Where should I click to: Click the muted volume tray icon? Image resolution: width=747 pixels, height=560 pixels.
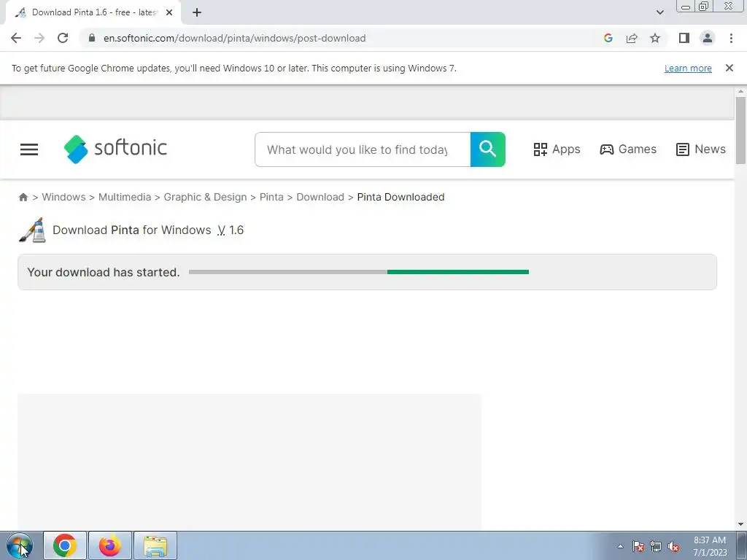point(673,547)
